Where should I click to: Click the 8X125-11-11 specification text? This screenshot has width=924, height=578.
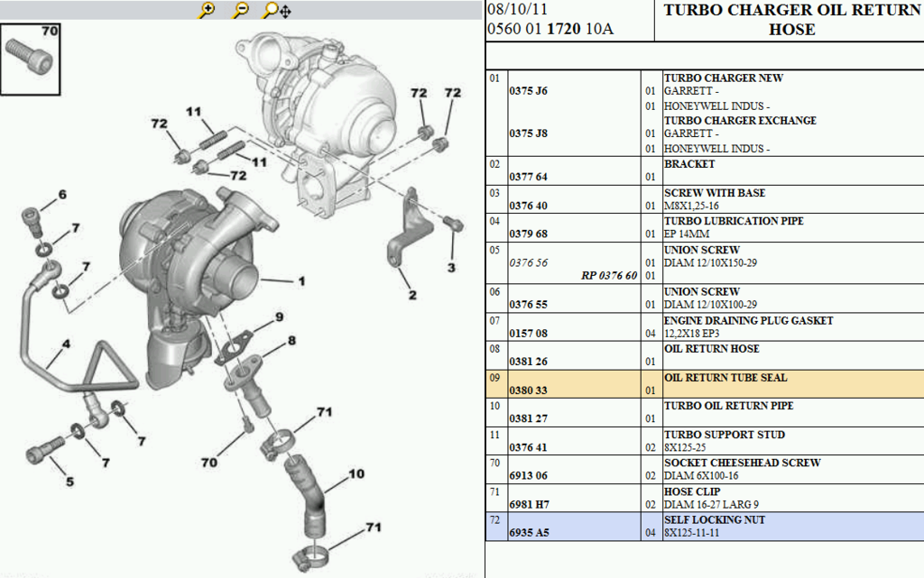[692, 533]
